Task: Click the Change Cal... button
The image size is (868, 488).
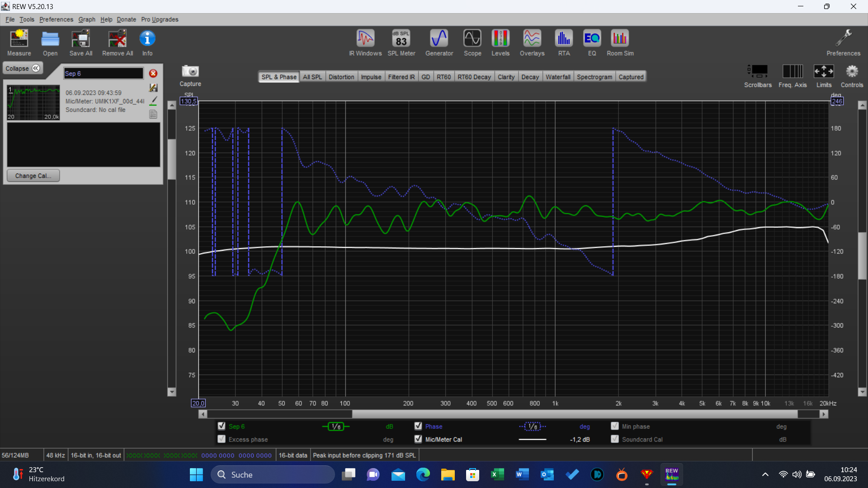Action: [x=33, y=176]
